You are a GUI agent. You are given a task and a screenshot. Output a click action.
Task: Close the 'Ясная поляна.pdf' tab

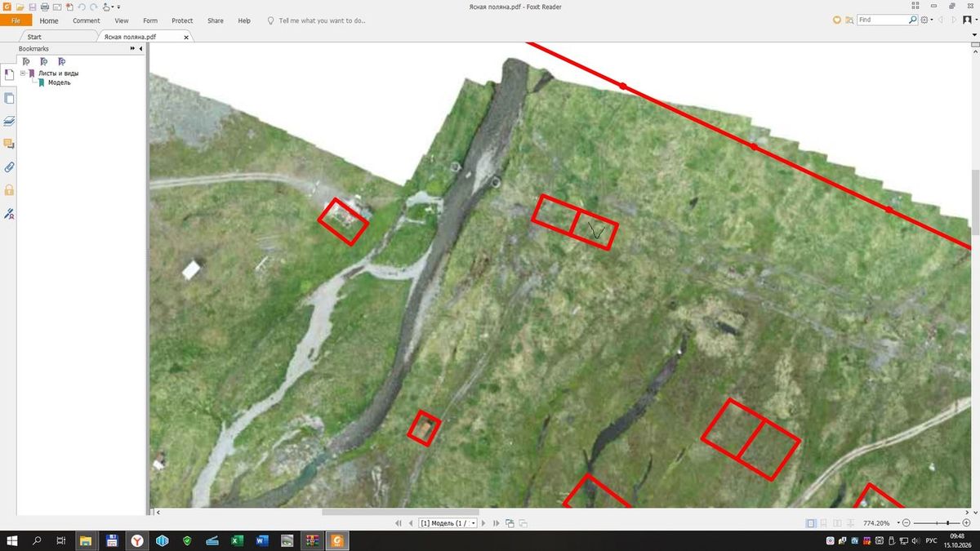pos(186,37)
